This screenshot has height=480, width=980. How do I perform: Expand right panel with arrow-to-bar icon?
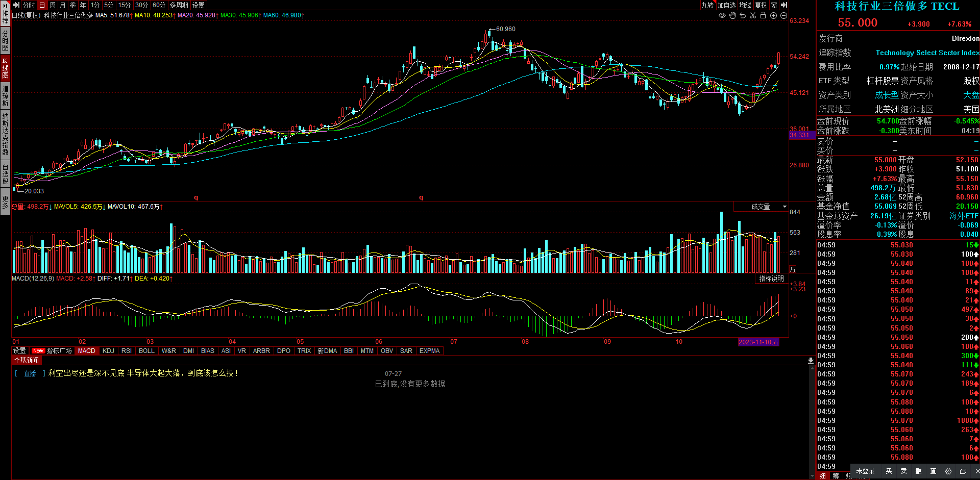coord(784,5)
